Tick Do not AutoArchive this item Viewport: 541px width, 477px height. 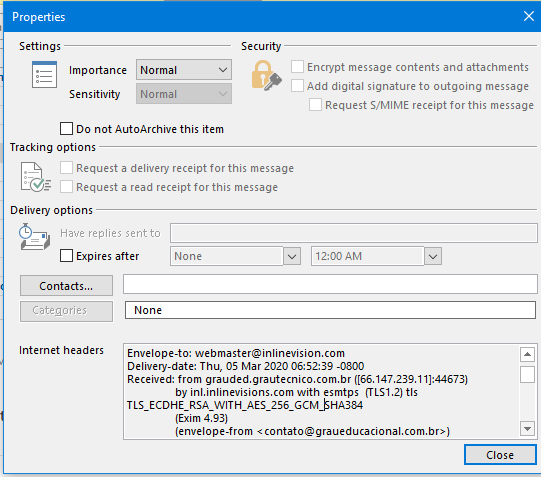[x=66, y=129]
